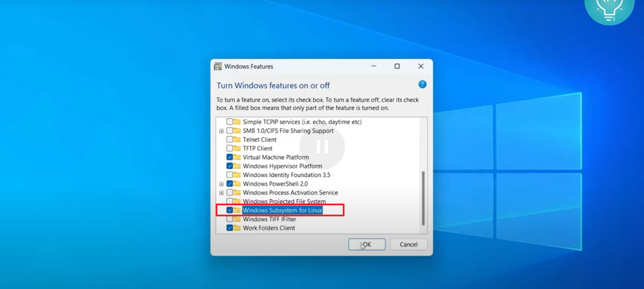Expand SMB 1.0/CIFS File Sharing Support
The image size is (644, 289).
pyautogui.click(x=222, y=131)
